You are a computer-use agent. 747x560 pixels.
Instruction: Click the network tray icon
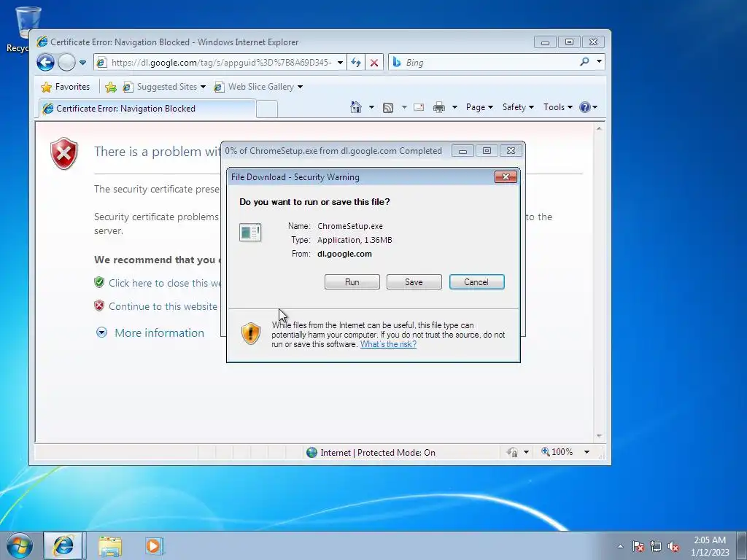point(656,546)
